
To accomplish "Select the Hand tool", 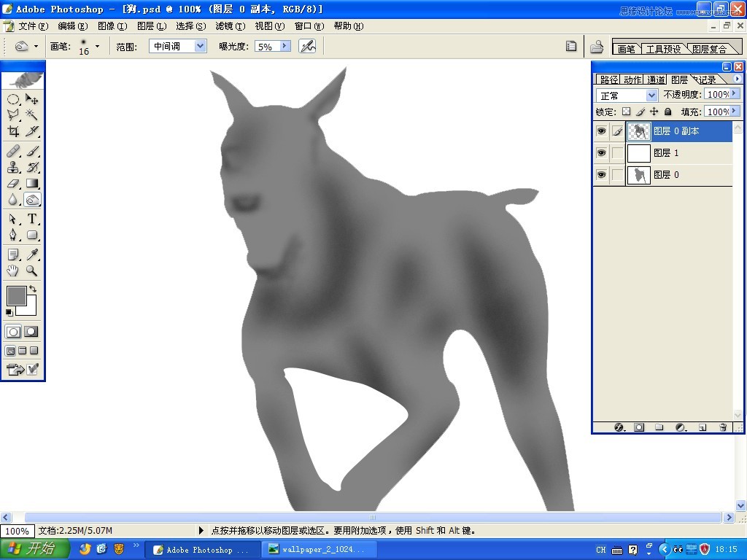I will [x=13, y=271].
